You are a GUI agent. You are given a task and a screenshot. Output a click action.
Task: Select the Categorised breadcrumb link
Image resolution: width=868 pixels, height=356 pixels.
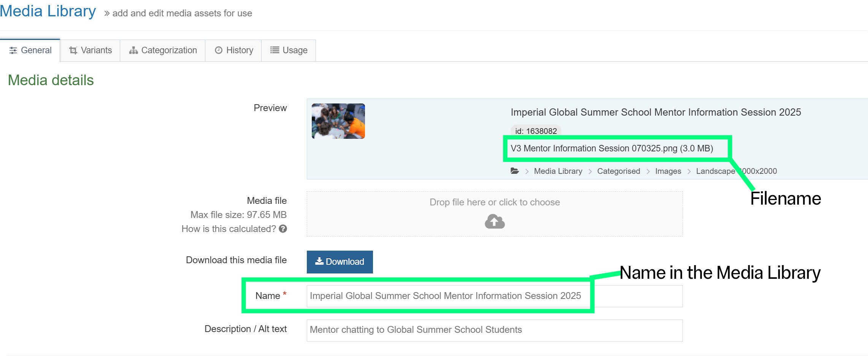[x=618, y=171]
